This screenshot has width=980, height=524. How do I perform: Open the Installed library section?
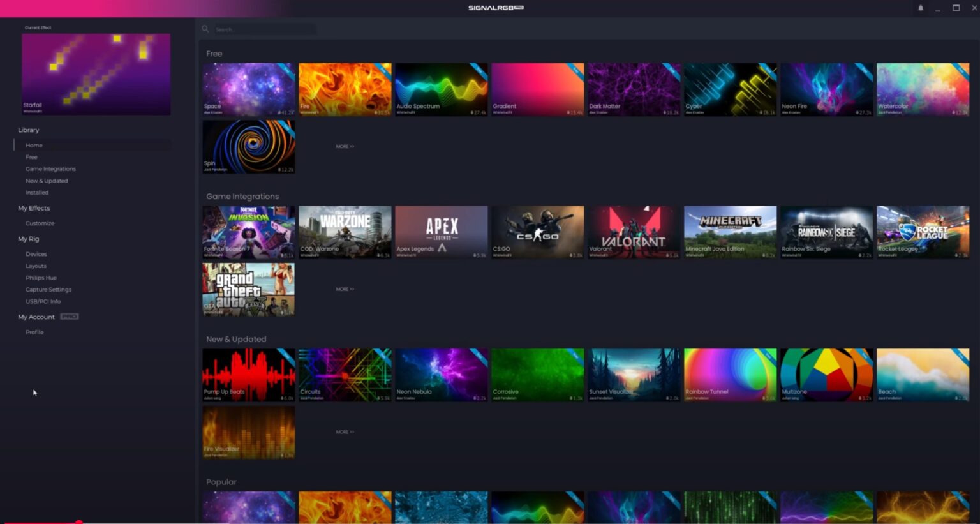pos(37,192)
